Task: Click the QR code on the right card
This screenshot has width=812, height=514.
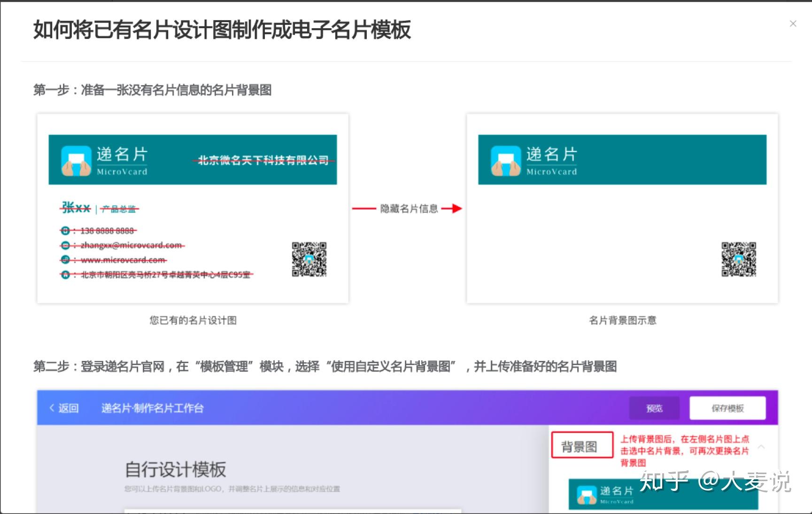Action: pyautogui.click(x=739, y=259)
